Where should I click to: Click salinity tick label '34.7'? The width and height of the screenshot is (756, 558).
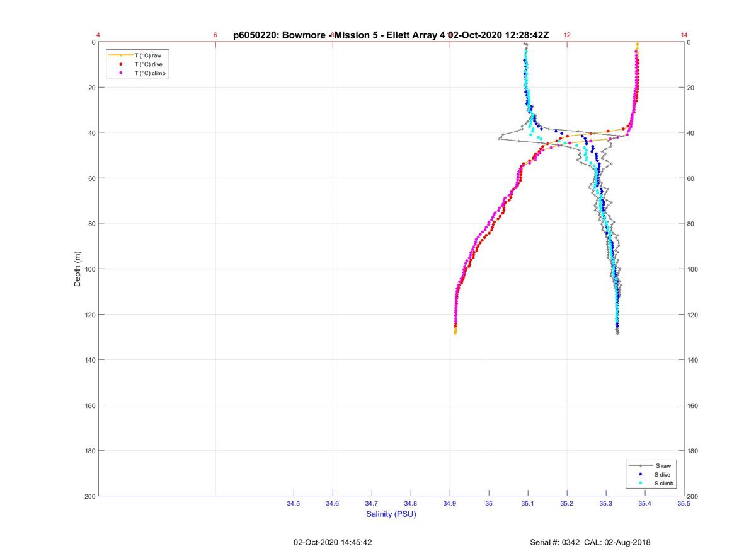pos(372,504)
